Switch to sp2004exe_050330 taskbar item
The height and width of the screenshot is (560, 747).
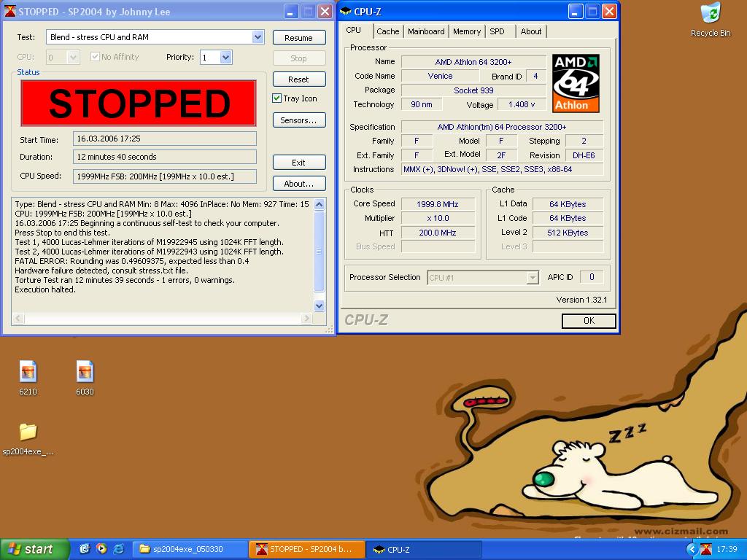[189, 549]
